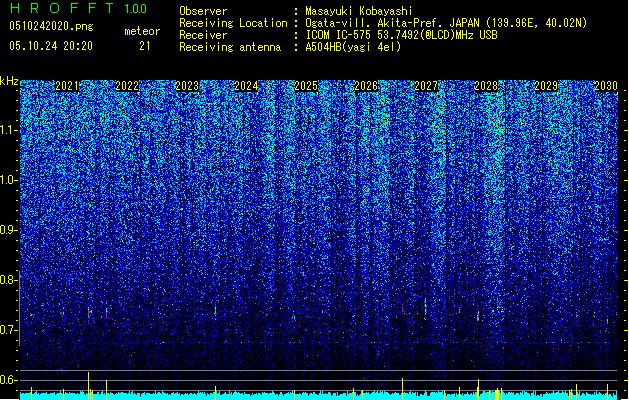Select the 2027 time marker
629x400 pixels.
point(426,86)
